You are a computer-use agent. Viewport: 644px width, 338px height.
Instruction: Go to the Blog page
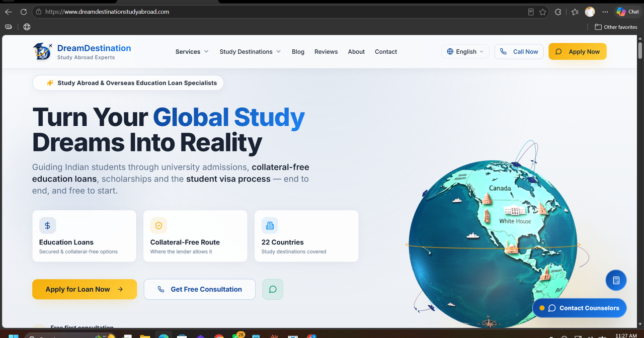(298, 52)
